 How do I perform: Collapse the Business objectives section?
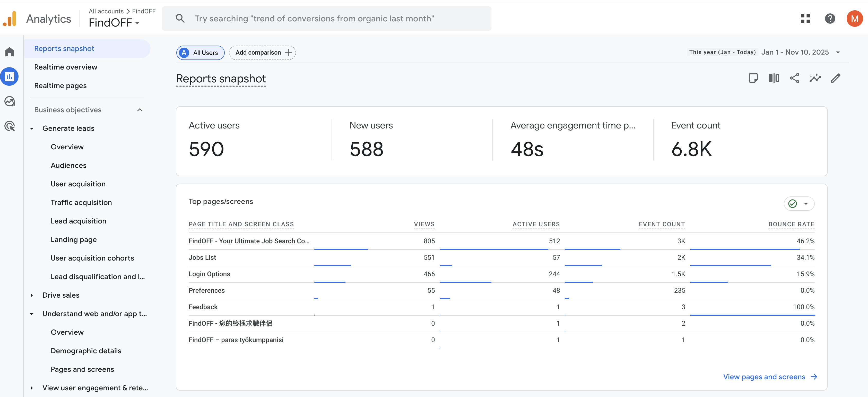point(140,110)
